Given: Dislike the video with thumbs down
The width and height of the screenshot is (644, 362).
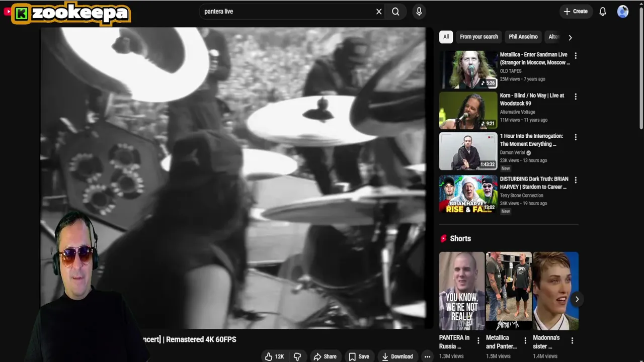Looking at the screenshot, I should coord(297,356).
